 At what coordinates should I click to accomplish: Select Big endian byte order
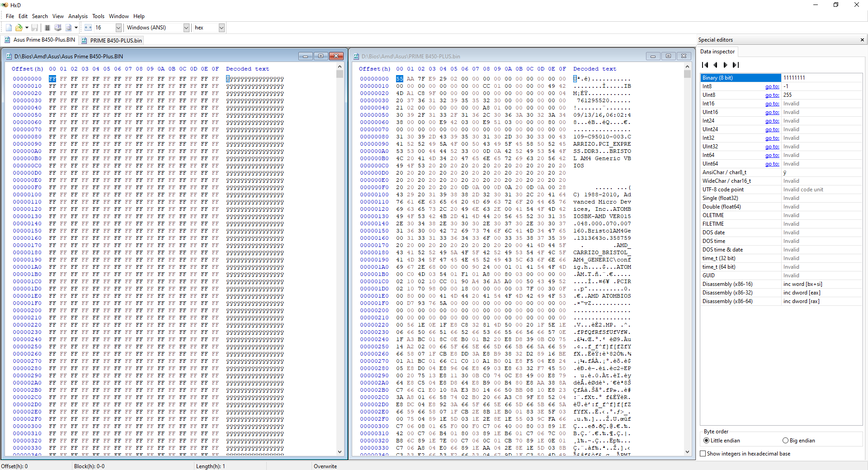click(x=785, y=441)
